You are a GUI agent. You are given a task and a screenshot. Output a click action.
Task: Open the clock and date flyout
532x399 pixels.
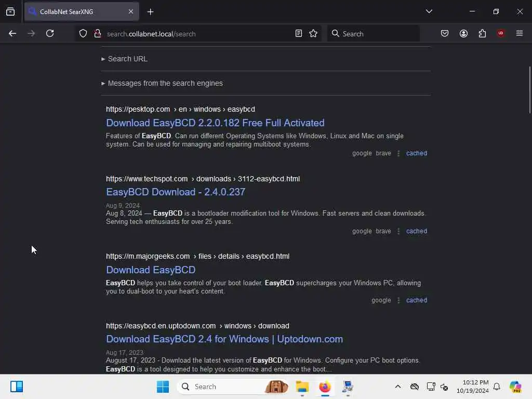tap(472, 387)
